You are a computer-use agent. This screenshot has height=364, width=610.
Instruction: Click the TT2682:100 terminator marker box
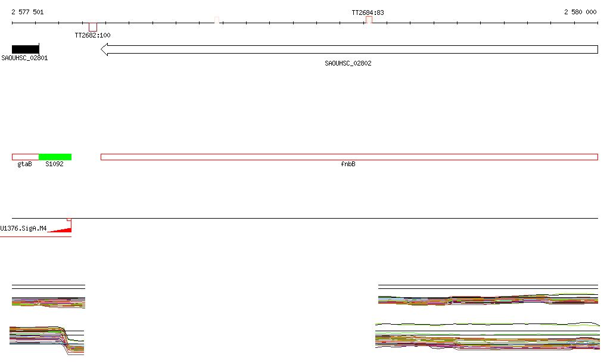[92, 27]
